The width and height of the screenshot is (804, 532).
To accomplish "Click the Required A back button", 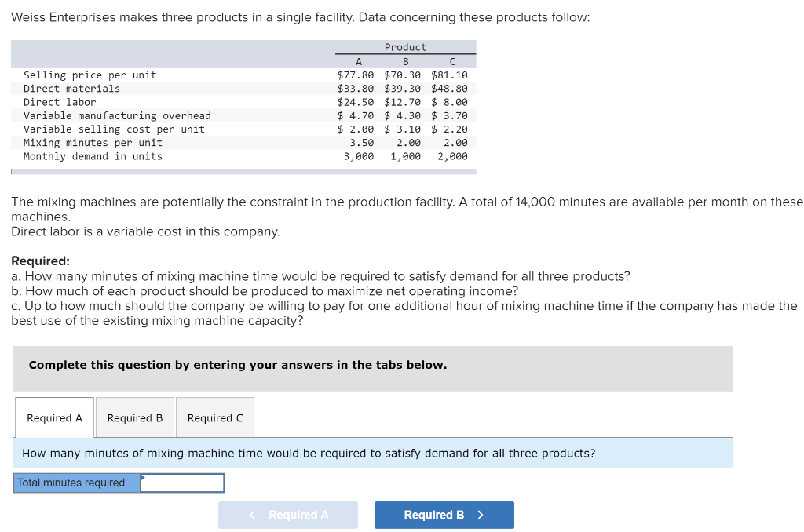I will [x=288, y=515].
